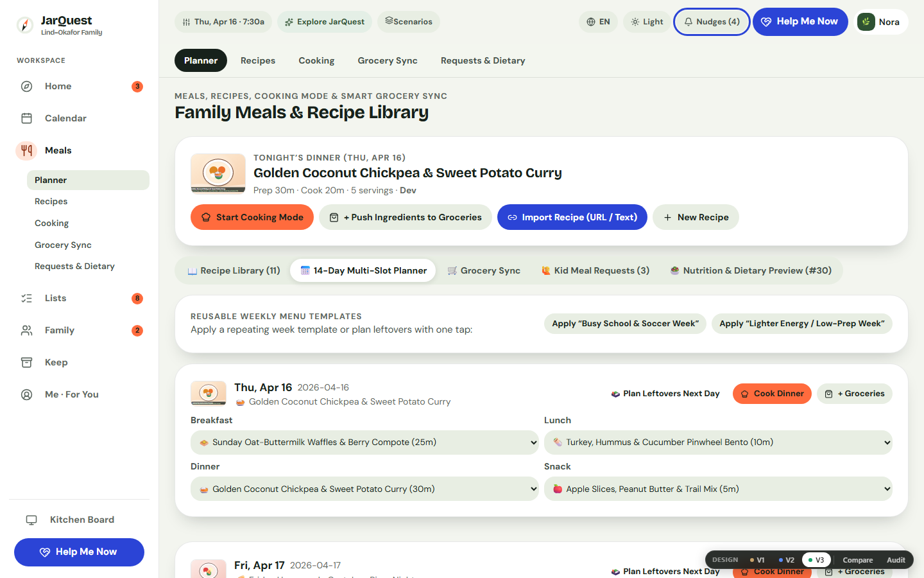Switch to the Recipes top tab

pyautogui.click(x=258, y=60)
